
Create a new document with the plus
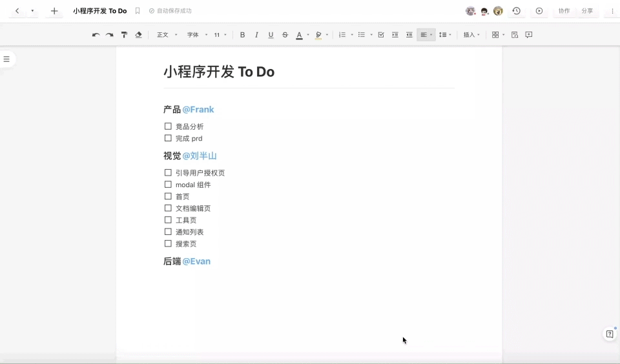(x=54, y=11)
